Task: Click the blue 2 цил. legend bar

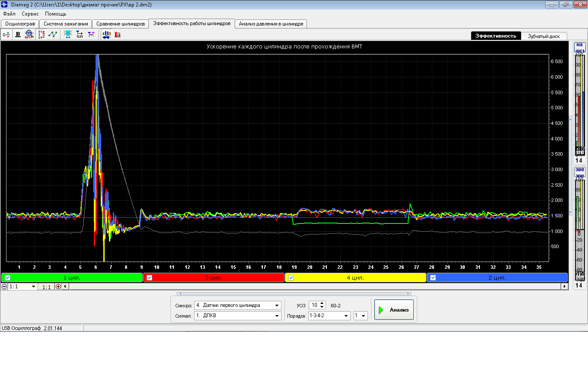Action: [497, 278]
